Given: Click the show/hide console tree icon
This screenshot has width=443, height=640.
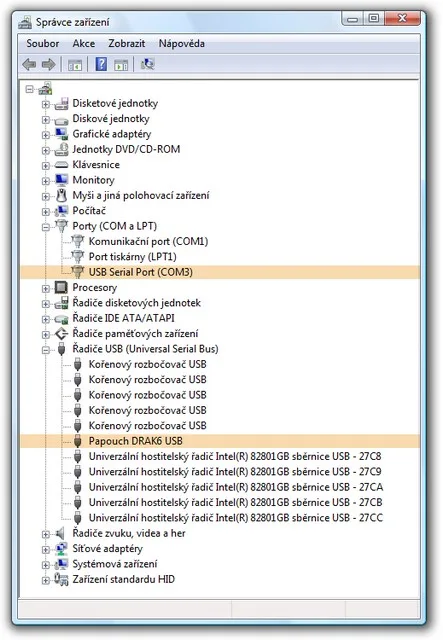Looking at the screenshot, I should click(75, 65).
